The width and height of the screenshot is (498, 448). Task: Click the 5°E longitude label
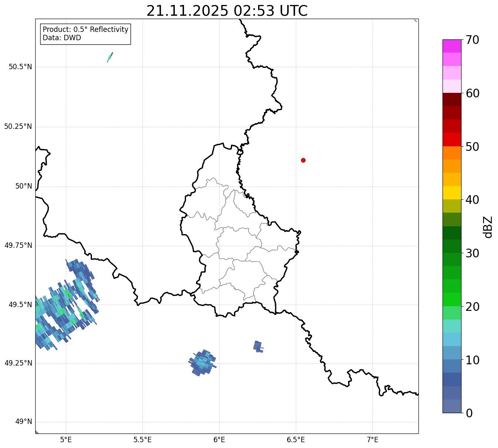(66, 439)
